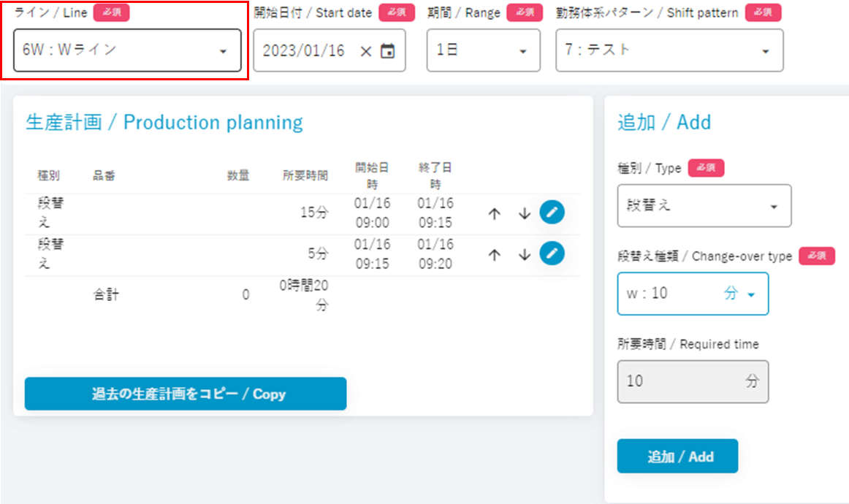
Task: Open the calendar picker for Start date
Action: pos(388,51)
